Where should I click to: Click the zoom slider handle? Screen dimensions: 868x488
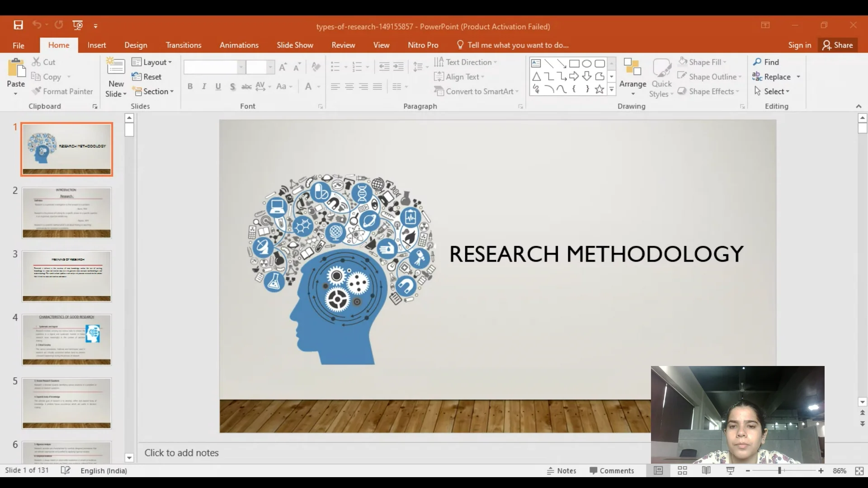[779, 471]
